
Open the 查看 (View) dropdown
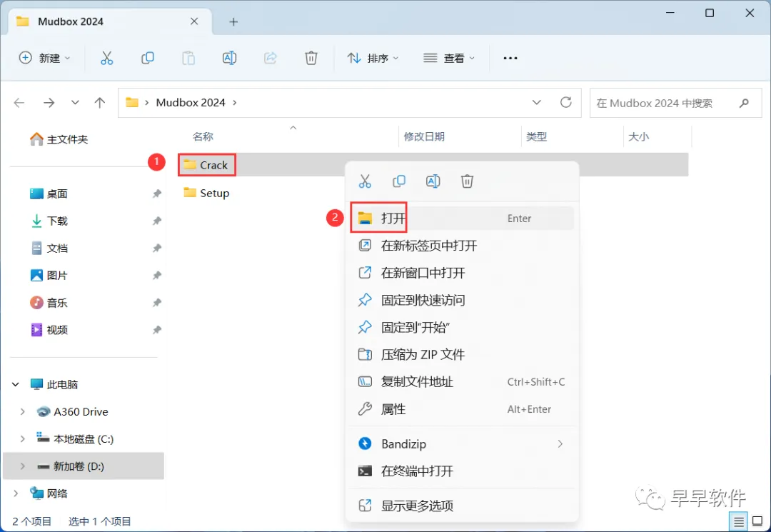pos(449,58)
